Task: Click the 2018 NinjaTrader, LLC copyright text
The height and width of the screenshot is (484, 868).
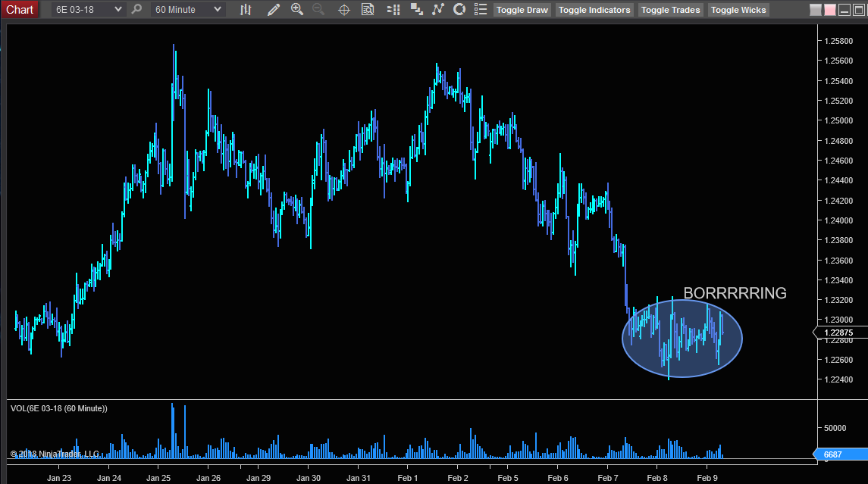Action: click(x=55, y=454)
